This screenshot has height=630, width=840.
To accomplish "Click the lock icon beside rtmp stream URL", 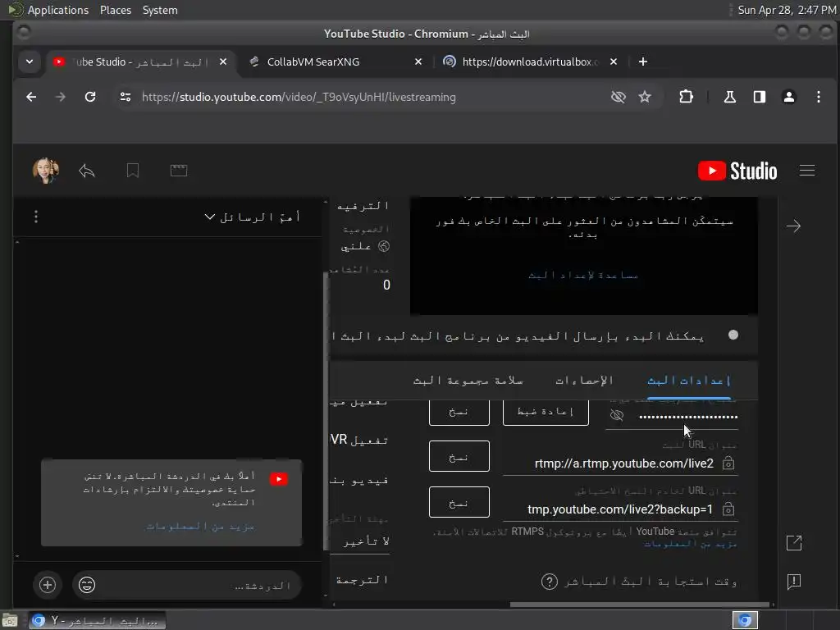I will pyautogui.click(x=728, y=463).
